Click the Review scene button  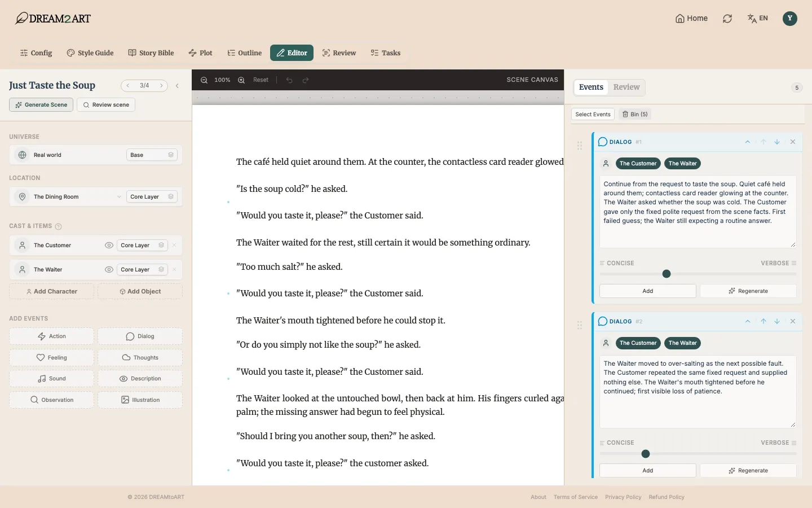[x=106, y=105]
